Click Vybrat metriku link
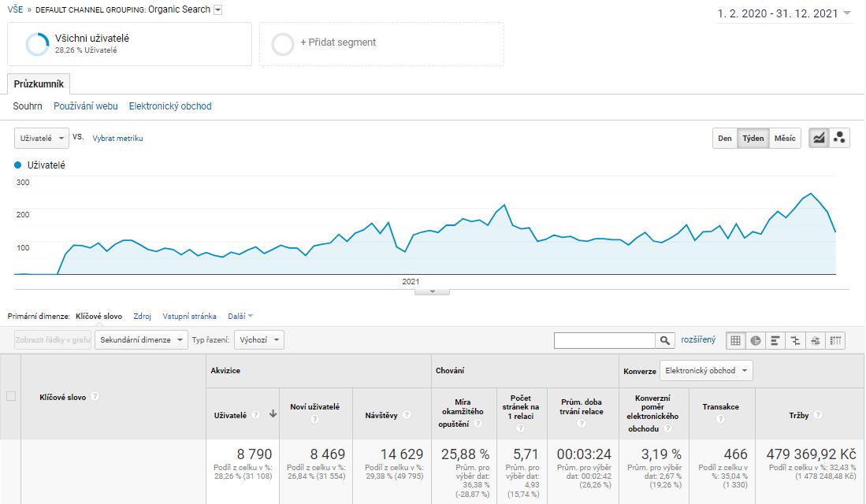The height and width of the screenshot is (504, 866). [x=117, y=139]
